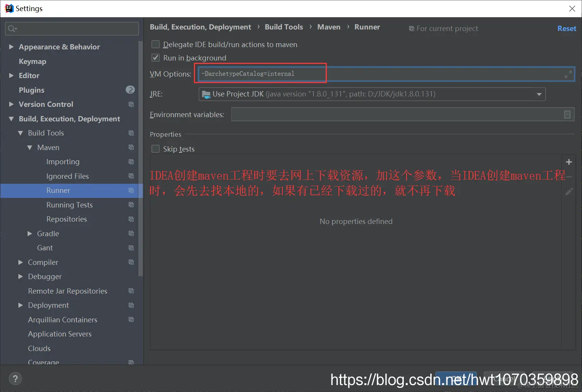Screen dimensions: 582x392
Task: Enable Delegate IDE build/run actions to maven
Action: pos(156,44)
